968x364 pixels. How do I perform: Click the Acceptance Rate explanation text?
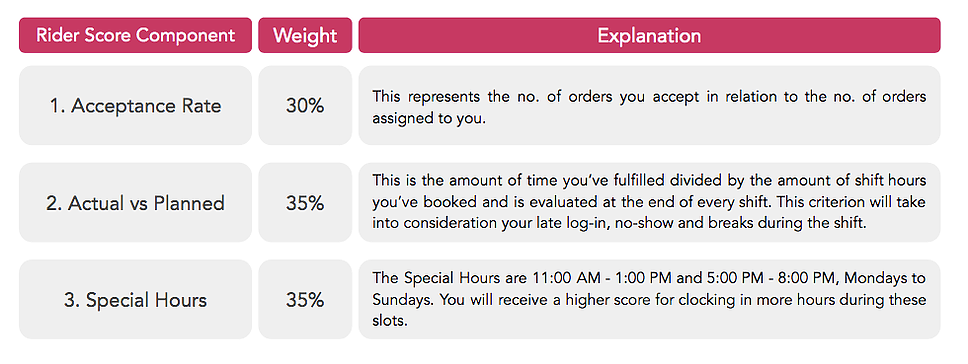[649, 107]
